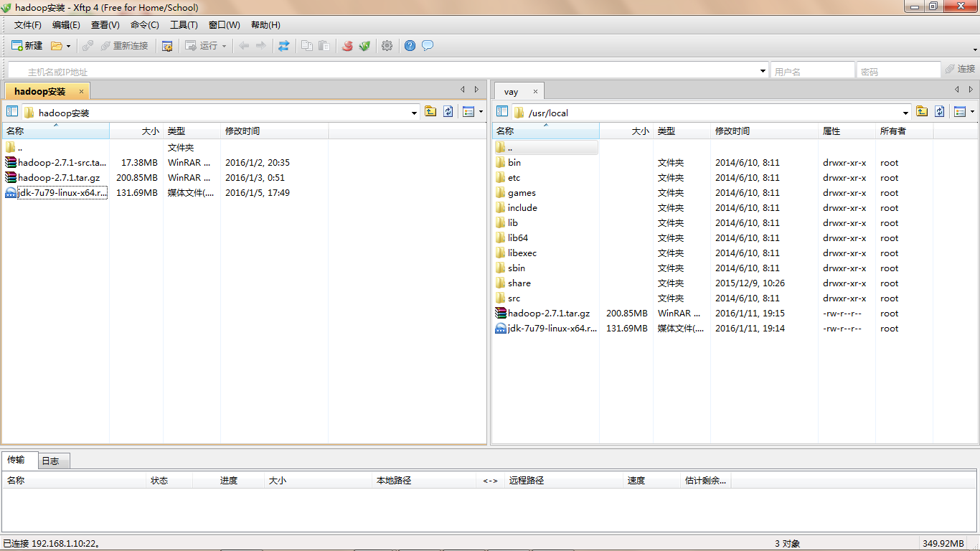
Task: Click the 连接 connect button
Action: tap(960, 69)
